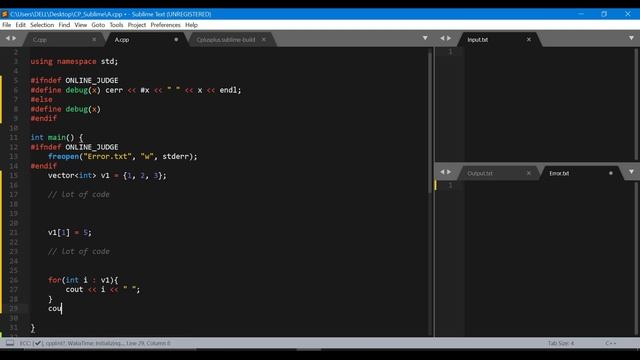Click the 'vector<int> v1 = {1, 2, 3};' line
The width and height of the screenshot is (640, 360).
107,176
